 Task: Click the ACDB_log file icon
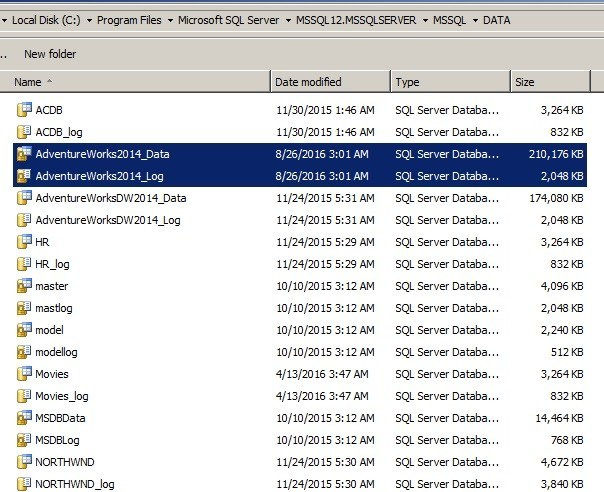coord(24,132)
